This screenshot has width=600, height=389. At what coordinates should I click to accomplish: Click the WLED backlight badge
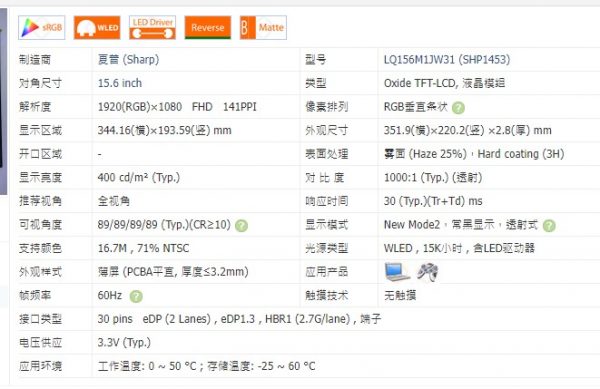click(x=97, y=28)
